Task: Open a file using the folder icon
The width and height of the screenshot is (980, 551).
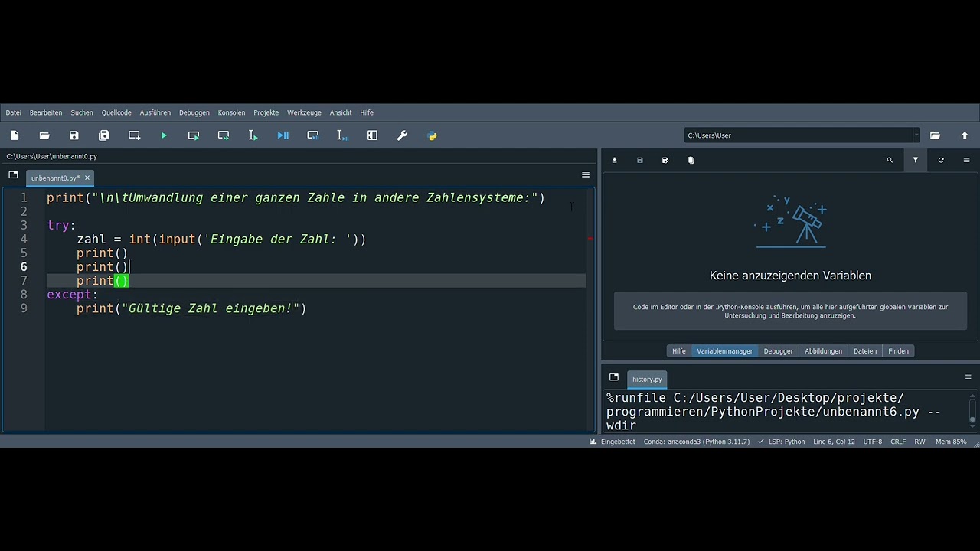Action: coord(44,135)
